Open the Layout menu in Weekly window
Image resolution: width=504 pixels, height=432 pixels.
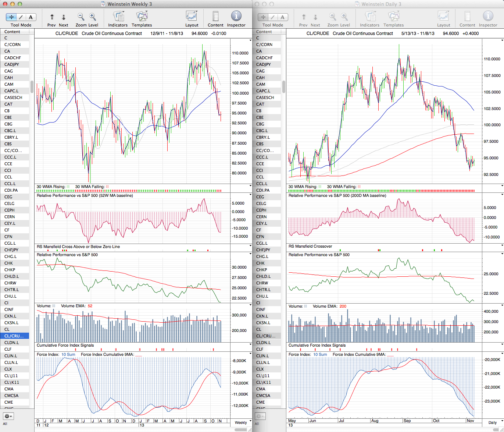(192, 17)
